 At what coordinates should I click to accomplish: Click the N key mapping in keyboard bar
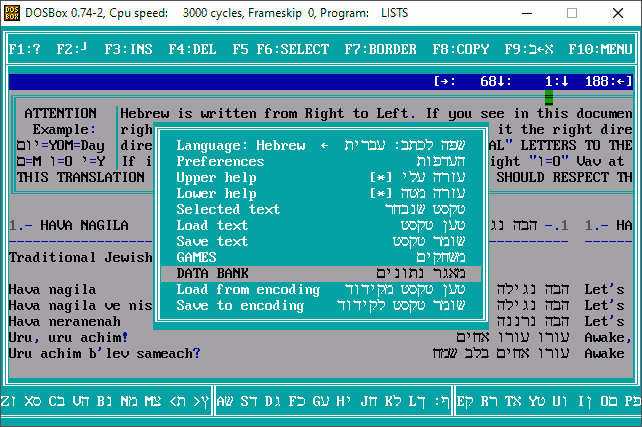click(129, 401)
